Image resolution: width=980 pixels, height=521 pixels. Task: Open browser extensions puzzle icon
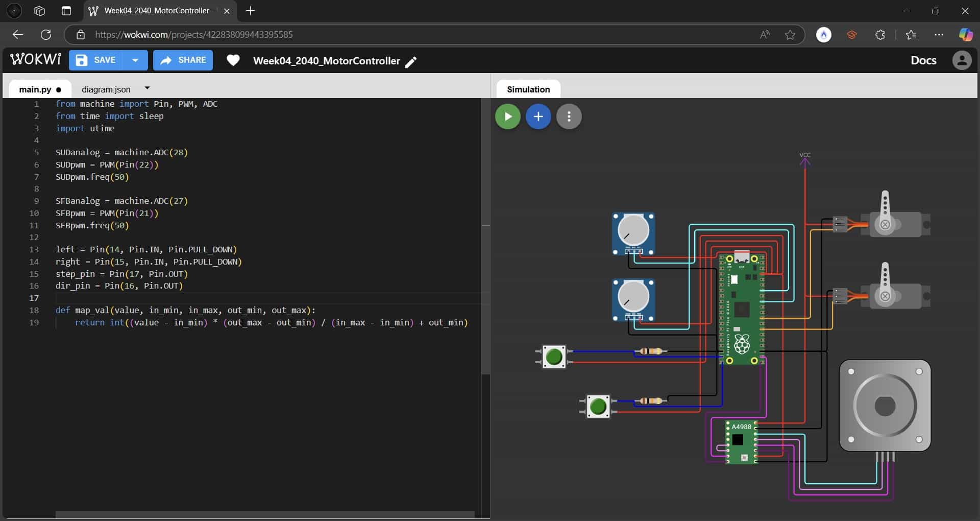[x=880, y=35]
